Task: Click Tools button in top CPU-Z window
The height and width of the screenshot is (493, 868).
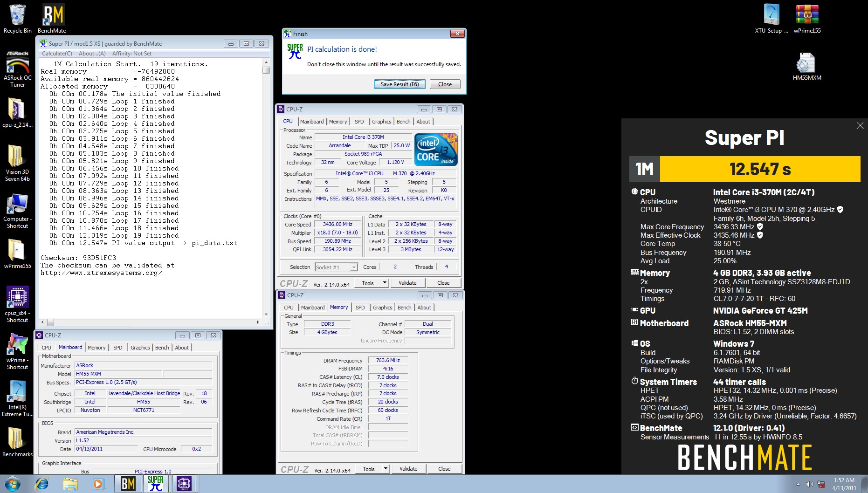Action: tap(368, 283)
